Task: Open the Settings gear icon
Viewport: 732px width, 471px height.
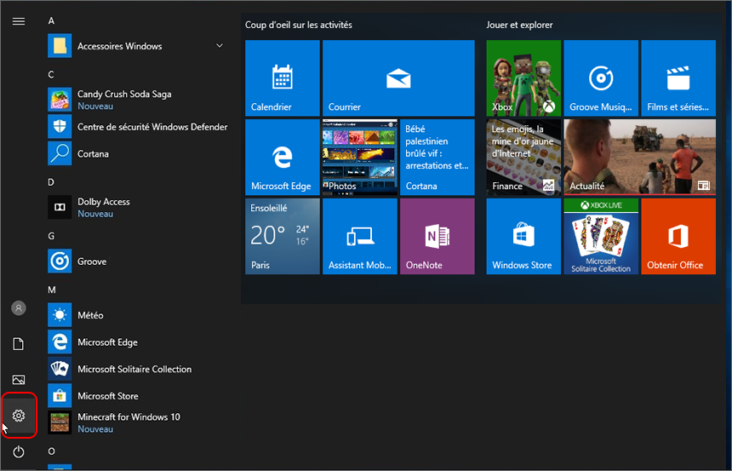Action: [x=19, y=415]
